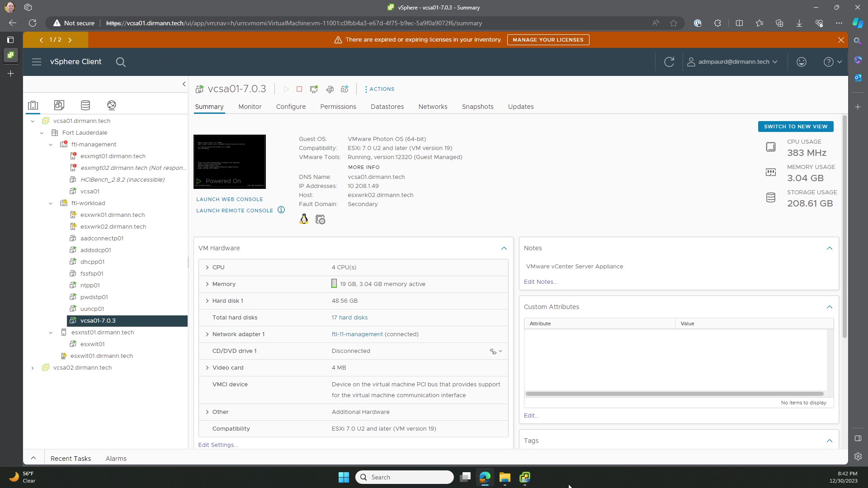Click the remote console info icon

(x=281, y=210)
